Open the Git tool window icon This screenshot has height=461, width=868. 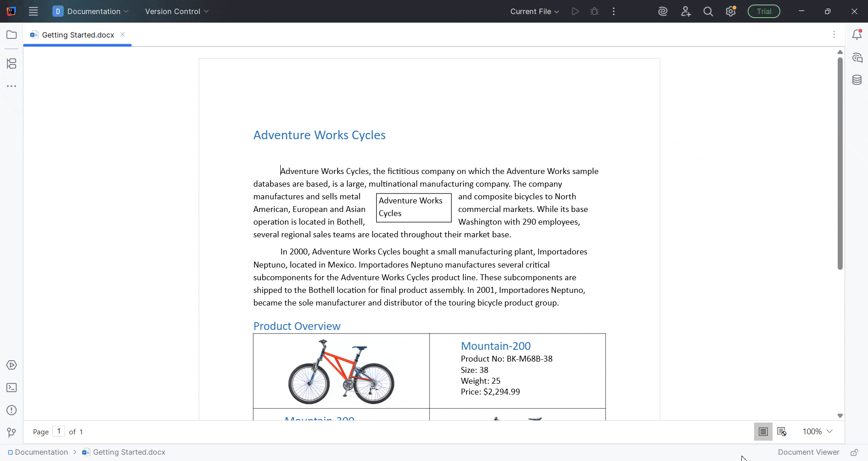point(12,433)
